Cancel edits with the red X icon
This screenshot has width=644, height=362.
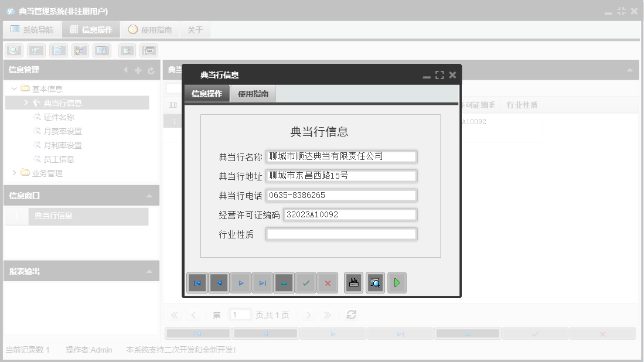(x=328, y=283)
